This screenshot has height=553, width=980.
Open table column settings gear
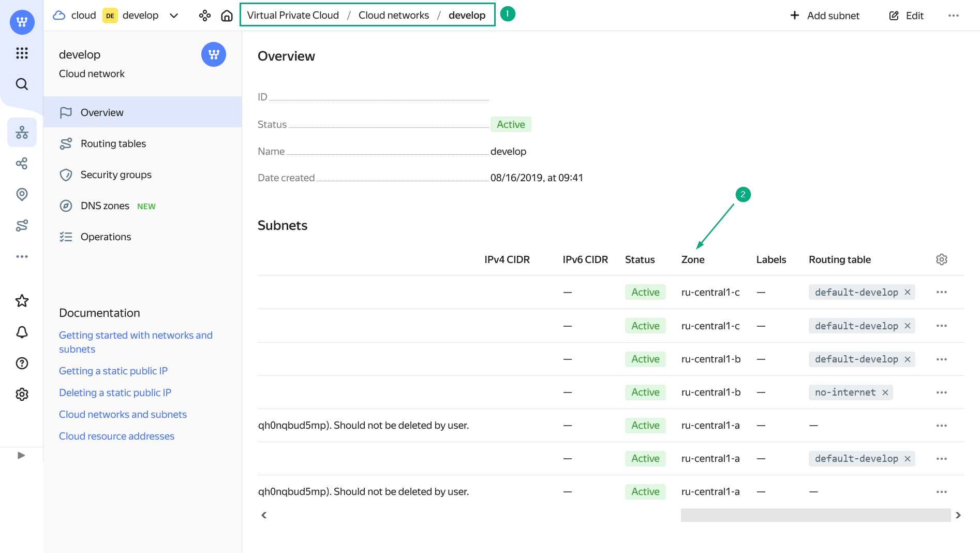942,259
